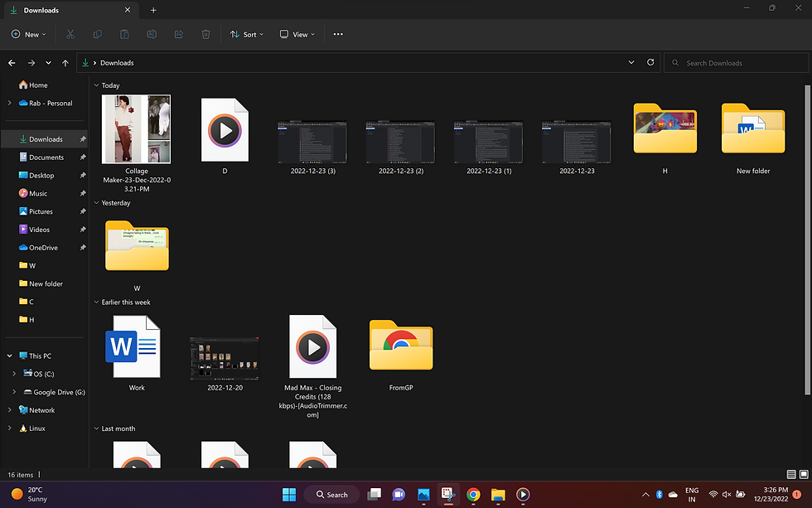Go up one folder level arrow
This screenshot has height=508, width=812.
(x=65, y=63)
